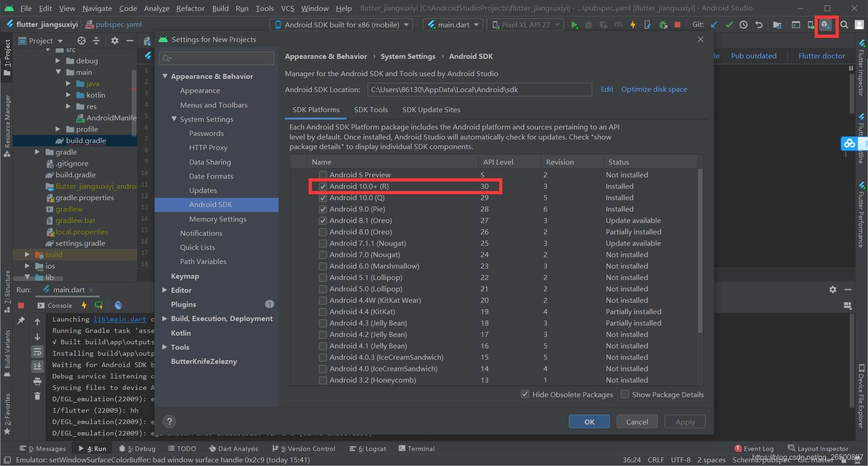Uncheck the Android 9.0 (Pie) checkbox
Screen dimensions: 868x466
point(323,209)
